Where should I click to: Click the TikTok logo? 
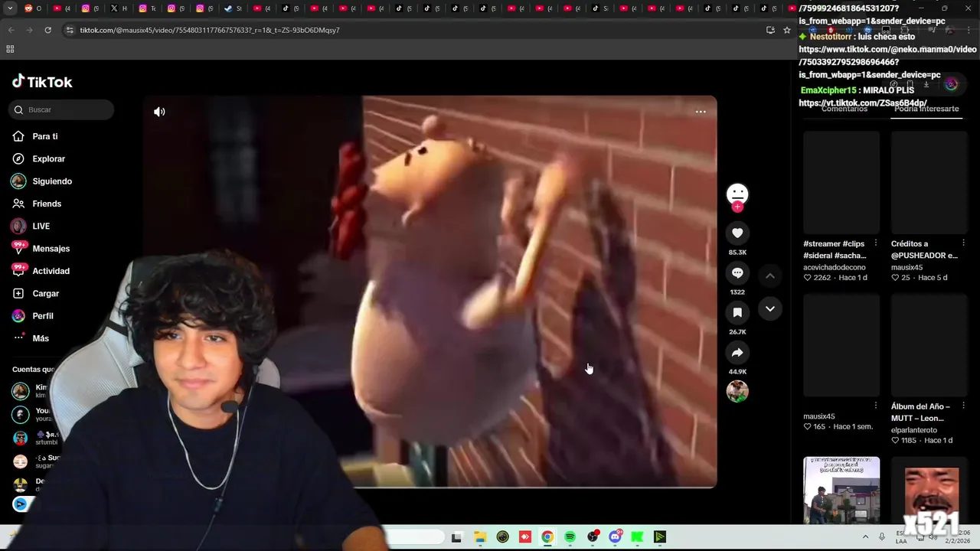click(42, 82)
